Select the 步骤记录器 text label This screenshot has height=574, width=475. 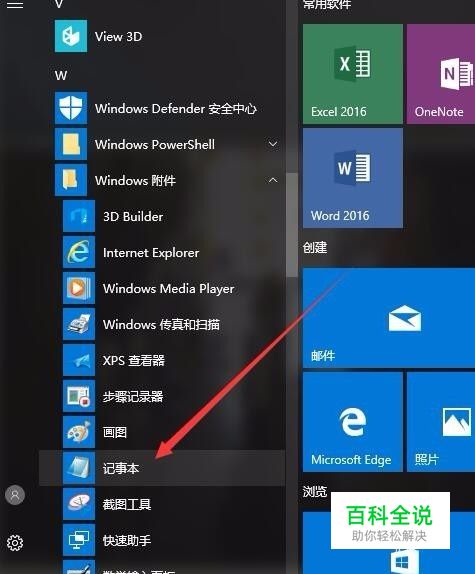point(133,396)
